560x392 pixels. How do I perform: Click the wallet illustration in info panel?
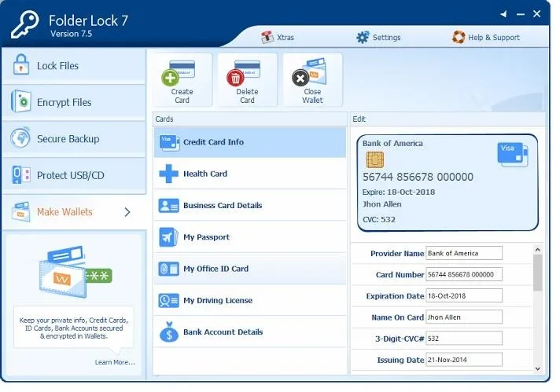tap(76, 272)
